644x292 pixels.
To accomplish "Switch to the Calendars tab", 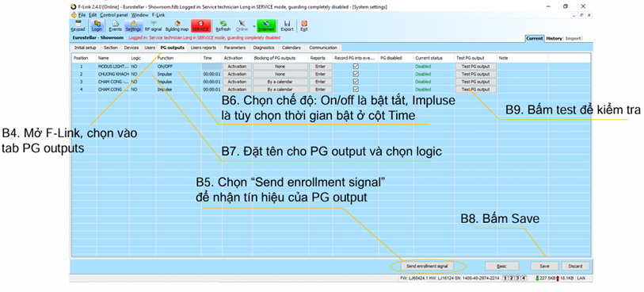I will click(x=292, y=48).
